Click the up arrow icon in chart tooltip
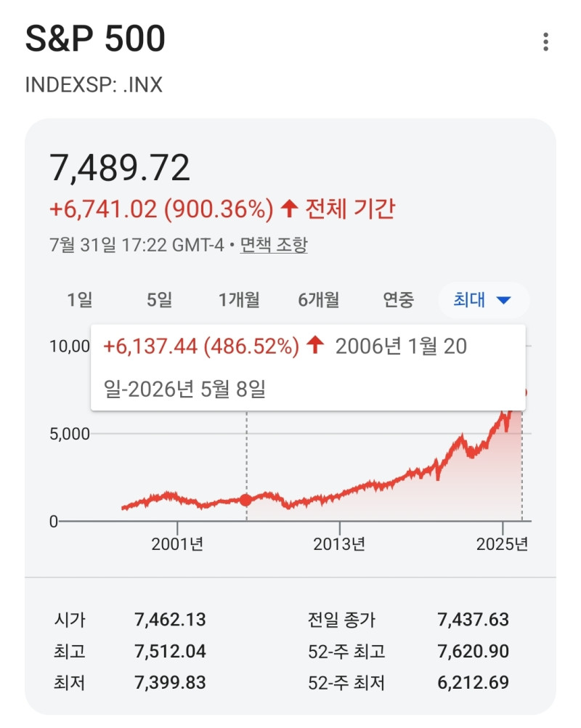The height and width of the screenshot is (728, 581). (316, 345)
